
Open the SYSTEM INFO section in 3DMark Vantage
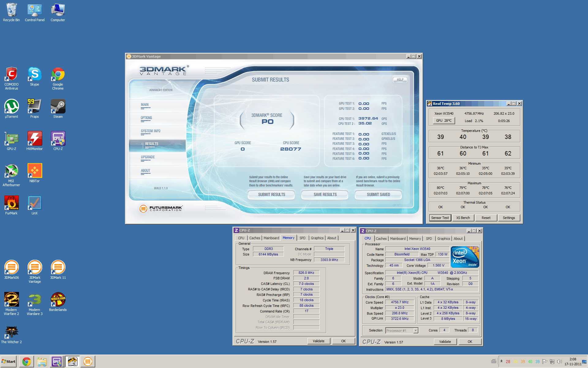pyautogui.click(x=151, y=131)
